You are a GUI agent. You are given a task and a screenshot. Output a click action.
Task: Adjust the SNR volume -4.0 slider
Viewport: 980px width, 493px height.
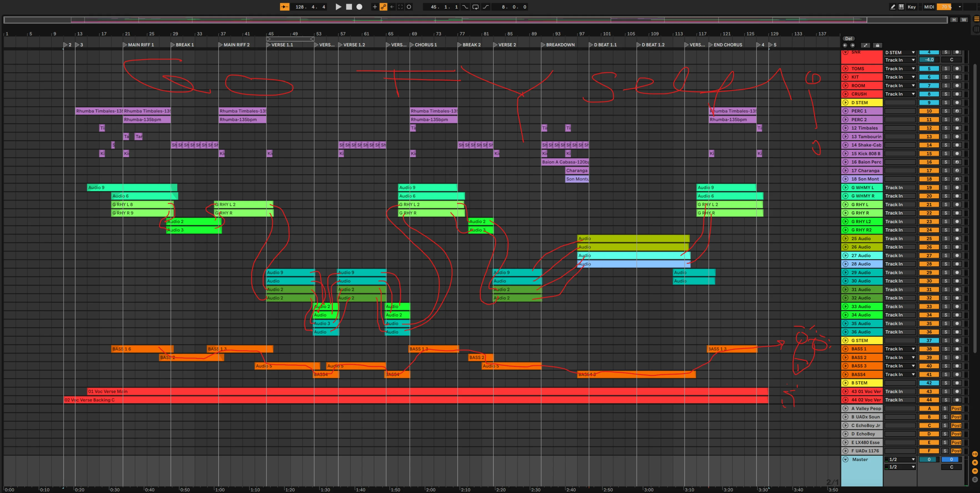click(929, 60)
